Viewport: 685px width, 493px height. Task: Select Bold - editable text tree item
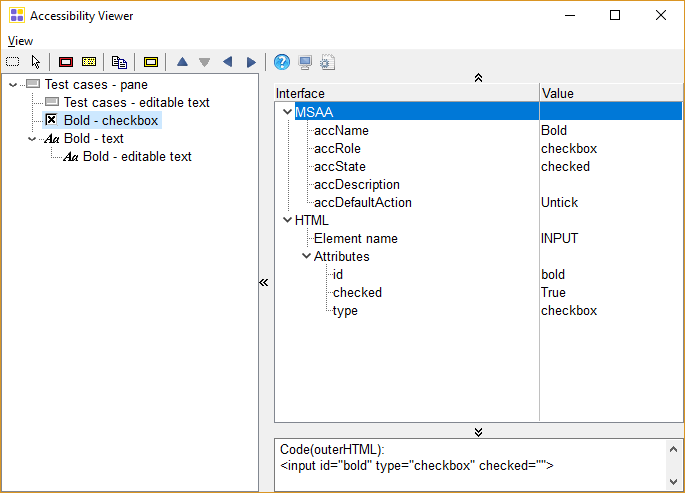(x=137, y=157)
